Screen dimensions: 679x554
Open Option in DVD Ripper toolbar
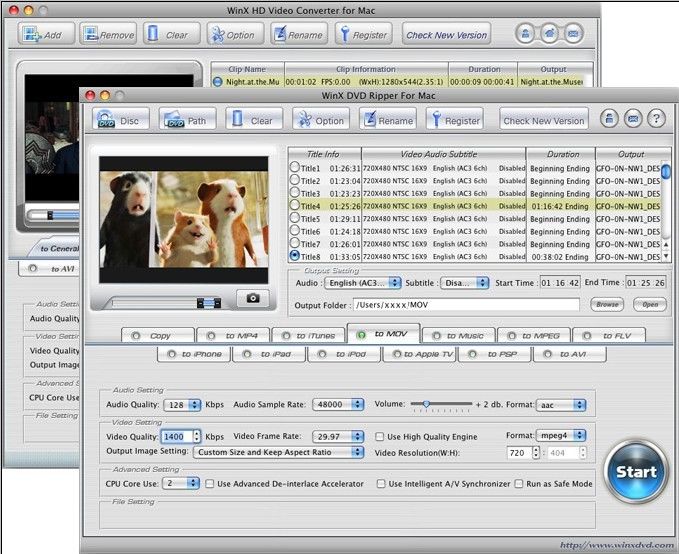321,119
